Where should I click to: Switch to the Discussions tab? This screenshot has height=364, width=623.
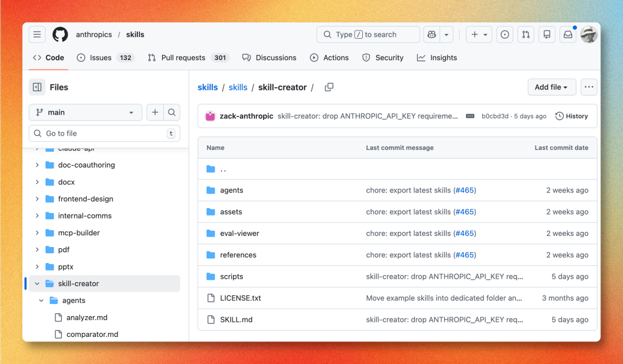click(269, 58)
